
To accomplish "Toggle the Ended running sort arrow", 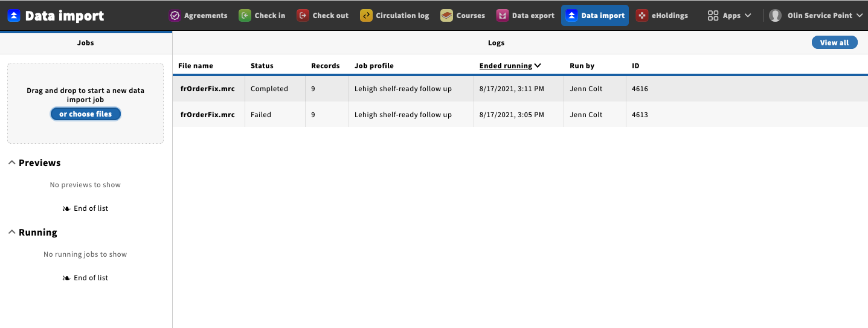I will [x=538, y=66].
